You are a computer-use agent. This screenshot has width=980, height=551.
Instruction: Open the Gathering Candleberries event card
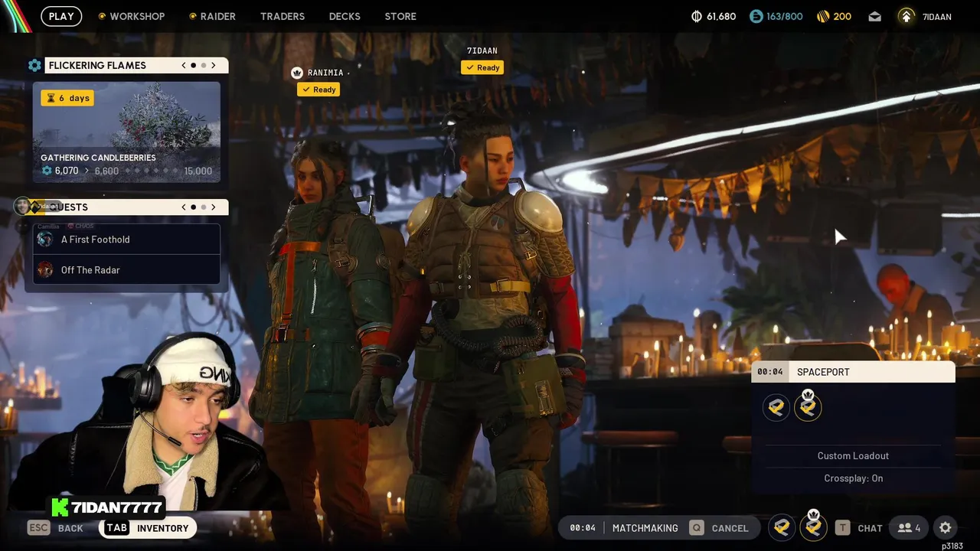126,132
